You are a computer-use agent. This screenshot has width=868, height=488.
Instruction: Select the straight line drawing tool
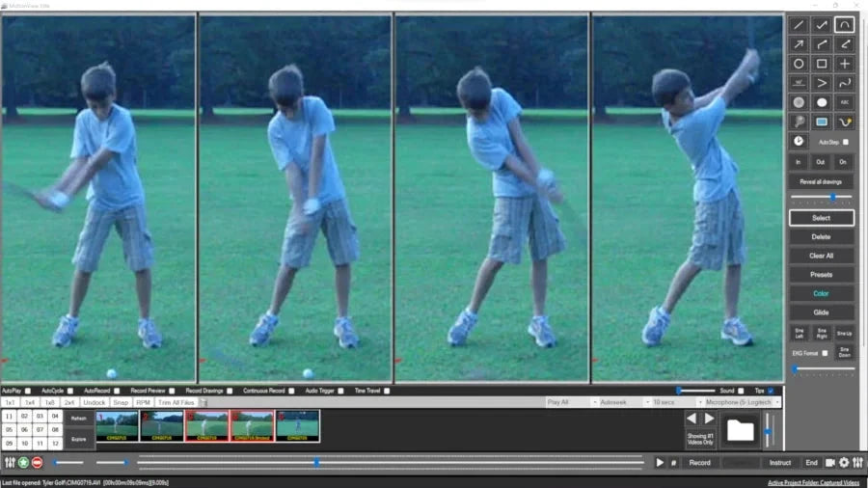click(x=799, y=25)
